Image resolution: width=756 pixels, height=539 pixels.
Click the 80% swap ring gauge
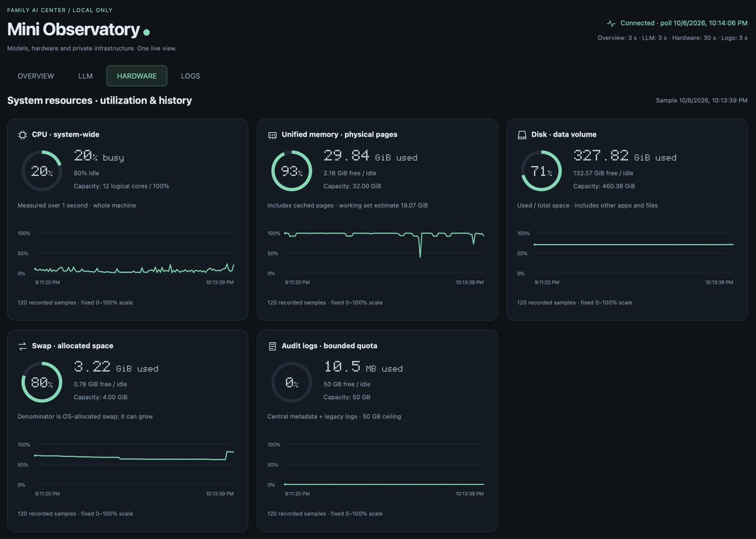(42, 382)
